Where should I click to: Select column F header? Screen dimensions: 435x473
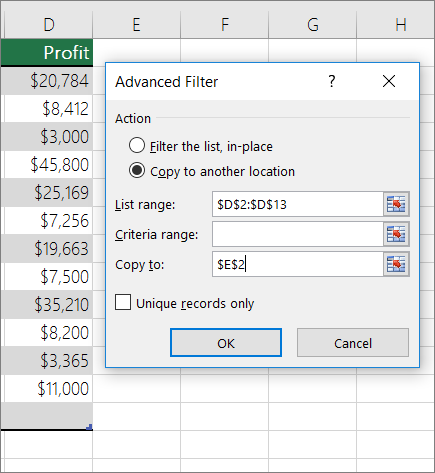coord(225,25)
